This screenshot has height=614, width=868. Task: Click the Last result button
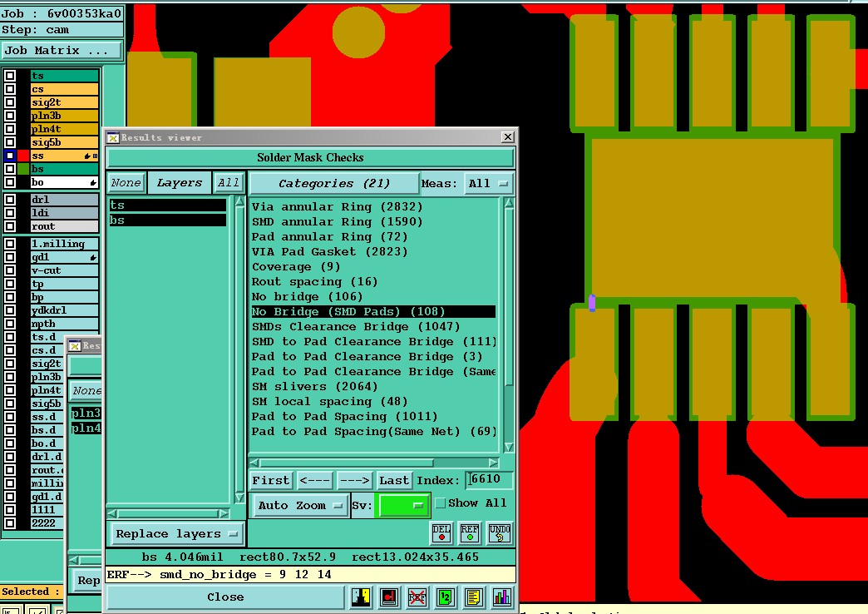click(x=394, y=480)
